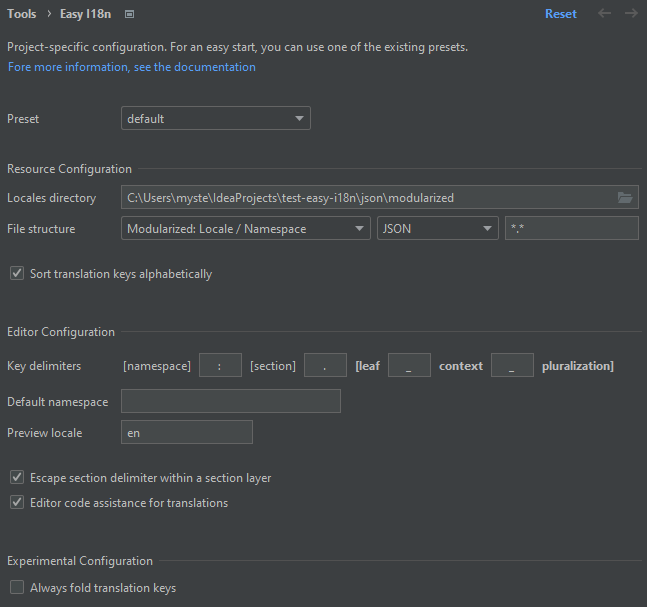The height and width of the screenshot is (607, 647).
Task: Click the Locales directory path field
Action: [365, 198]
